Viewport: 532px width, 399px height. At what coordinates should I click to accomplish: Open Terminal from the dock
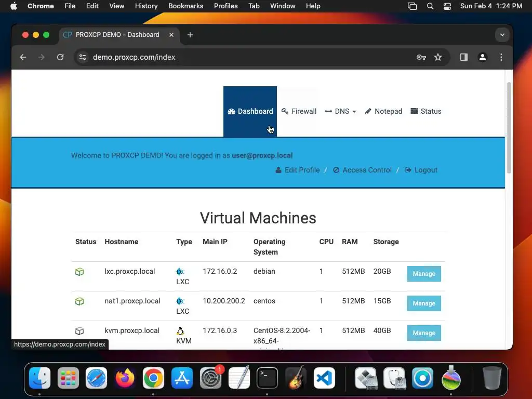tap(267, 378)
